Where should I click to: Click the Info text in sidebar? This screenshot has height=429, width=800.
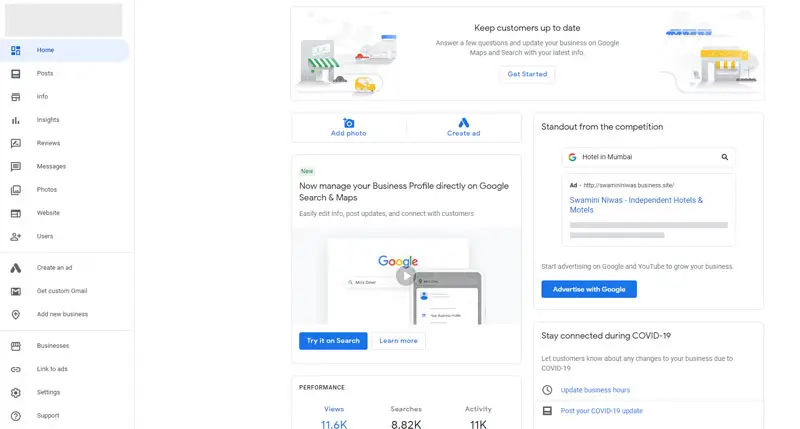coord(42,96)
